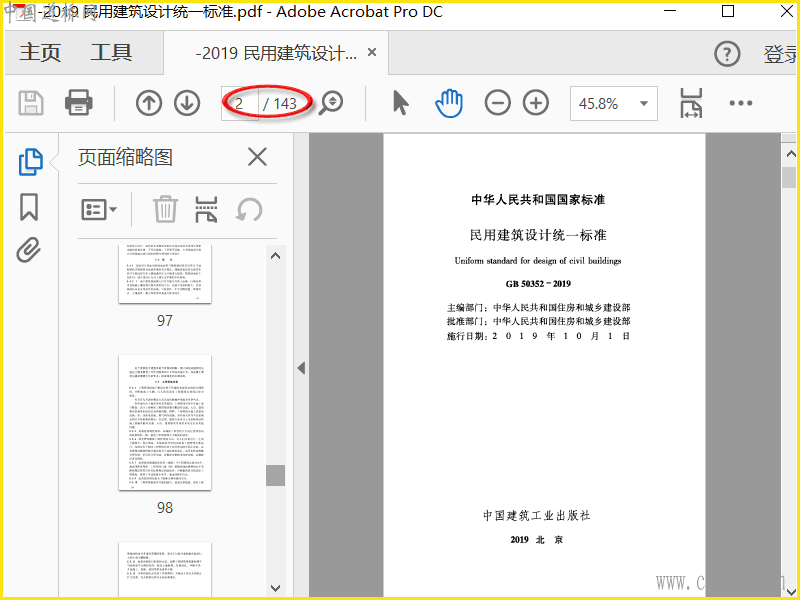Open the Help question mark icon

[x=727, y=54]
